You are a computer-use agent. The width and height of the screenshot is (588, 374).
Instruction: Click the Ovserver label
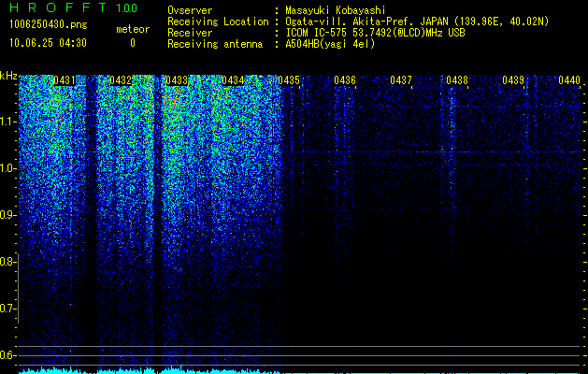[x=190, y=10]
